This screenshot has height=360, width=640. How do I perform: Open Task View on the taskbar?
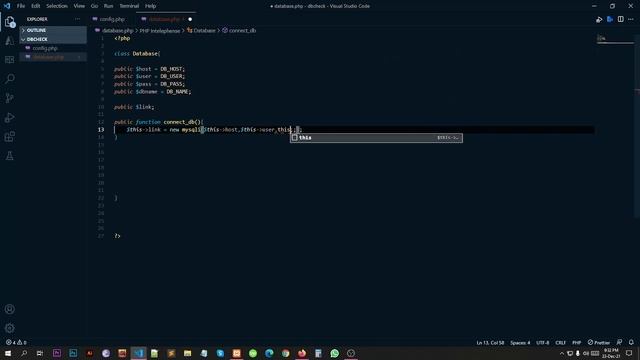coord(40,353)
